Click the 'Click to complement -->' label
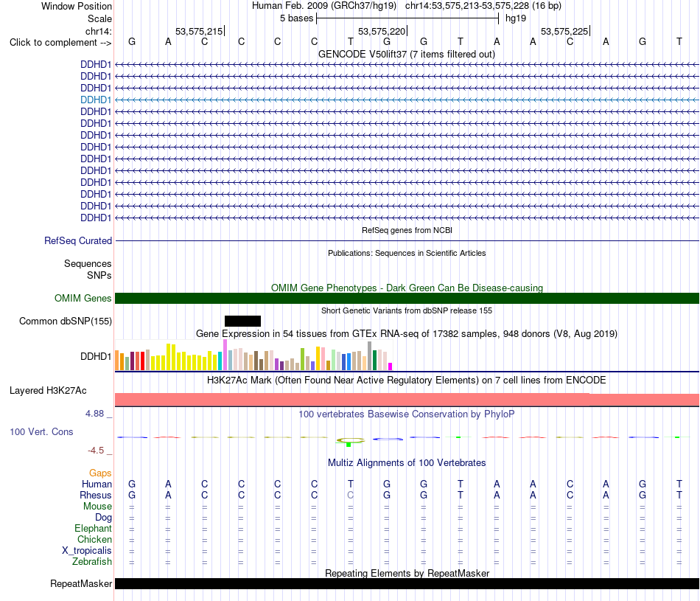The image size is (700, 601). click(x=60, y=43)
